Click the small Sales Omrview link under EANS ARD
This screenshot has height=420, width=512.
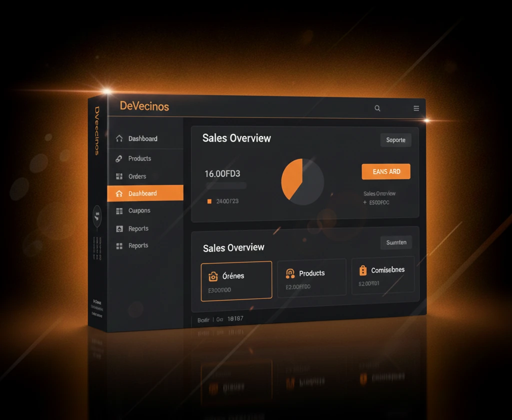pyautogui.click(x=379, y=193)
